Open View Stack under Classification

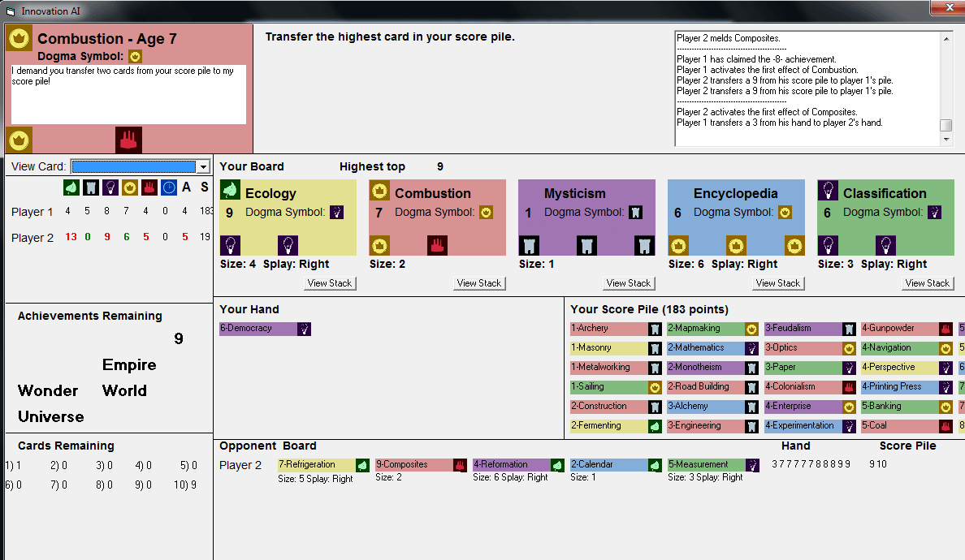pyautogui.click(x=928, y=283)
